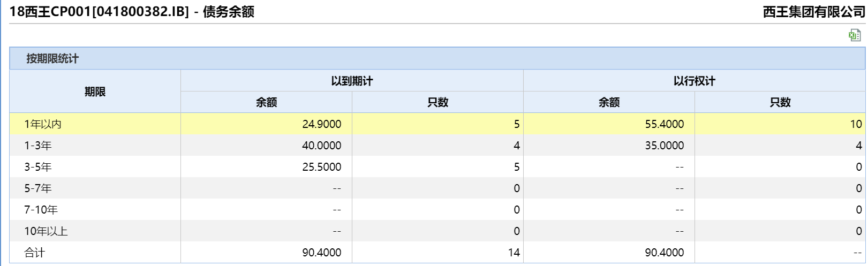This screenshot has width=868, height=266.
Task: Select the 1-3年 row label
Action: pos(38,146)
